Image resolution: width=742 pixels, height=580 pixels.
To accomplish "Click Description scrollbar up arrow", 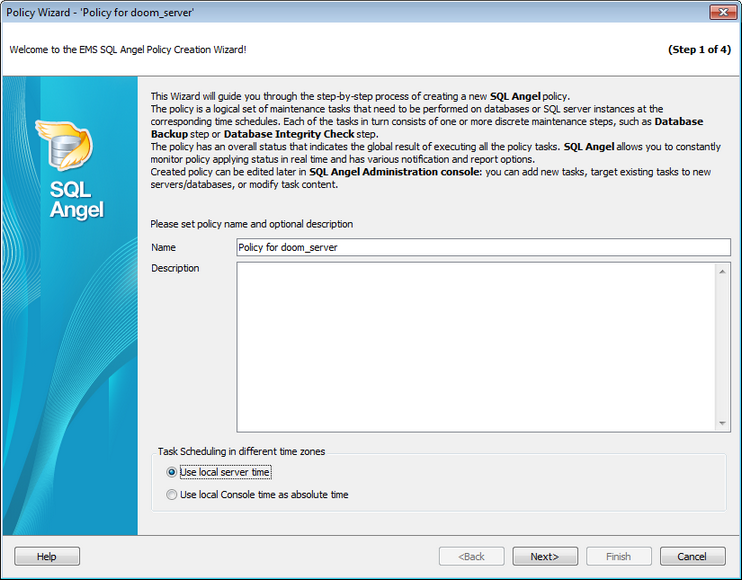I will [722, 272].
